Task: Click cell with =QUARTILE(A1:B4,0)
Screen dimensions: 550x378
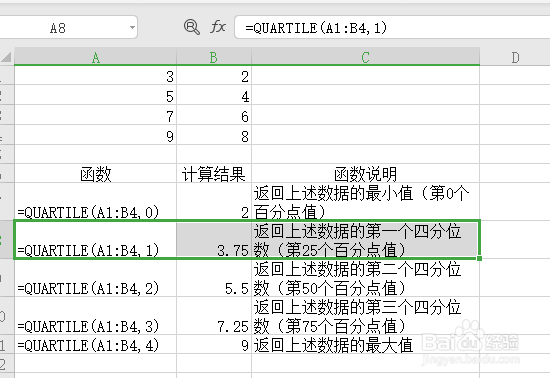Action: [x=95, y=202]
